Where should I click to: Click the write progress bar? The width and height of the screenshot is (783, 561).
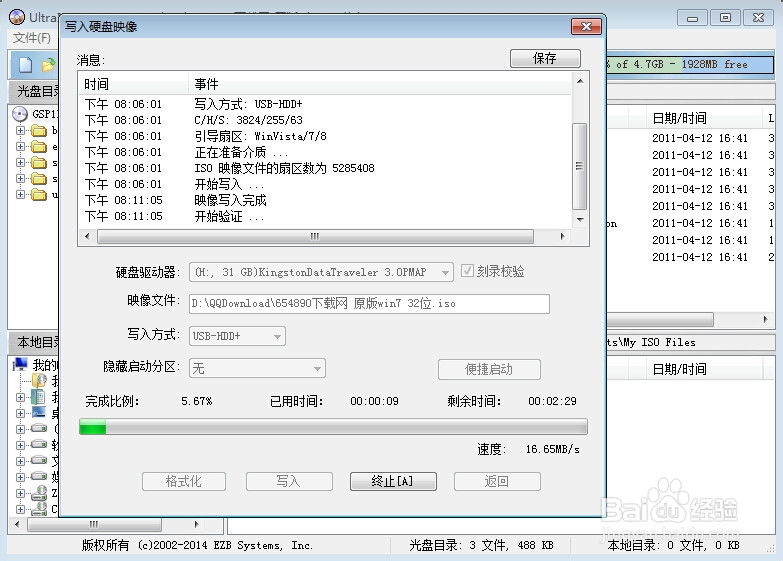[x=333, y=427]
